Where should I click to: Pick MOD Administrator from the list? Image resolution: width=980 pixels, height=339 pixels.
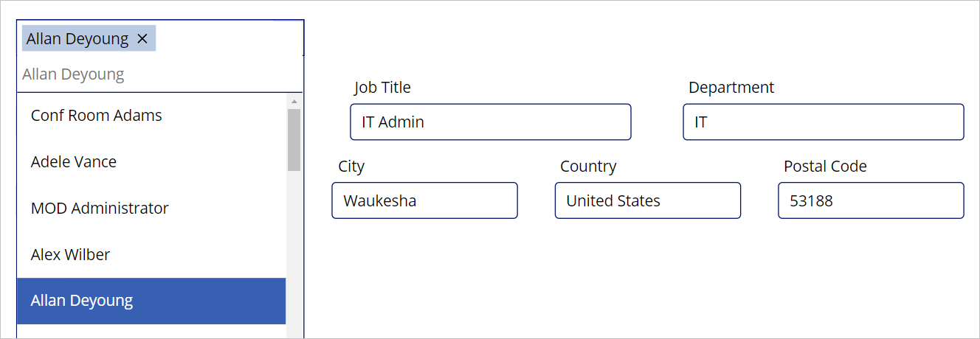[x=151, y=209]
